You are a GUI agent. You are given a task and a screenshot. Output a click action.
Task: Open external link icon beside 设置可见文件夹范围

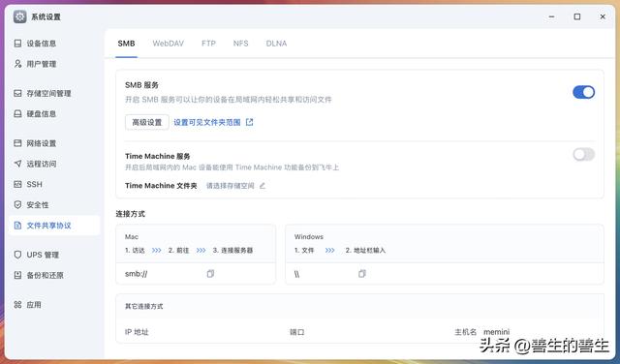(249, 122)
